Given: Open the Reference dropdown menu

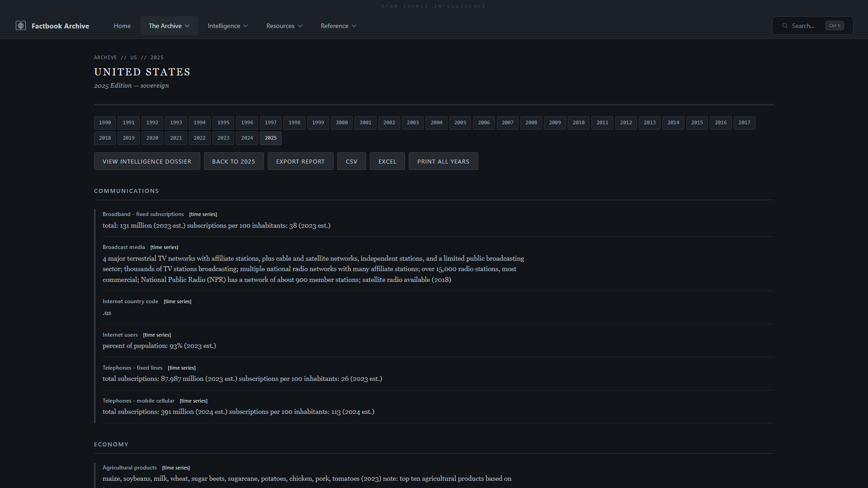Looking at the screenshot, I should [x=338, y=26].
